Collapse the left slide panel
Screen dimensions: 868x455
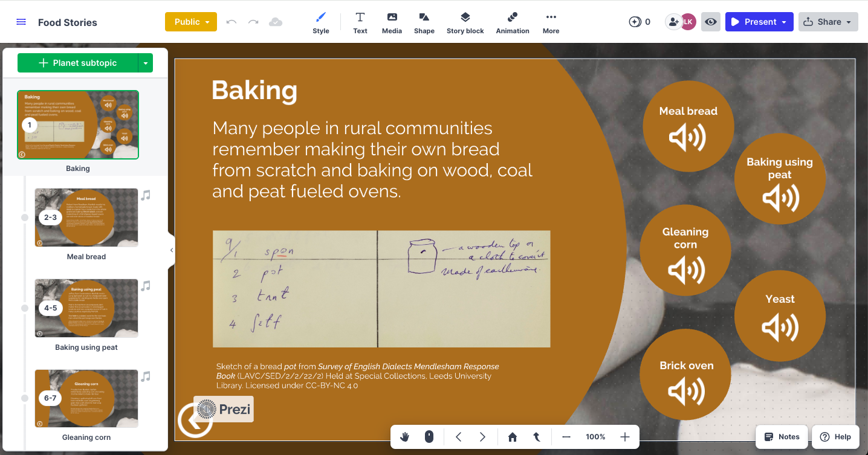[172, 250]
